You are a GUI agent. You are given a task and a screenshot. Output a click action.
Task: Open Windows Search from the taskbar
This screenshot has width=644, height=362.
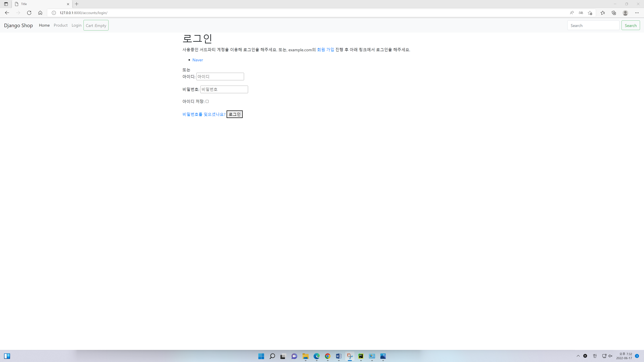click(x=272, y=356)
